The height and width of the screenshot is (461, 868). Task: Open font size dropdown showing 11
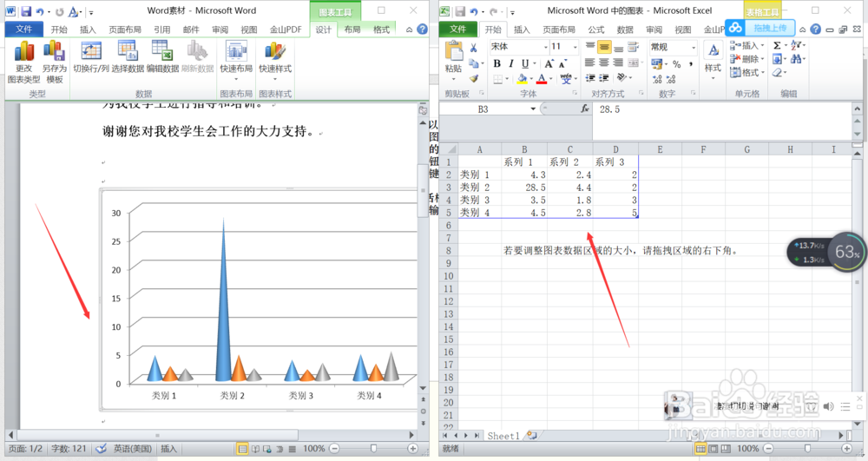[575, 47]
